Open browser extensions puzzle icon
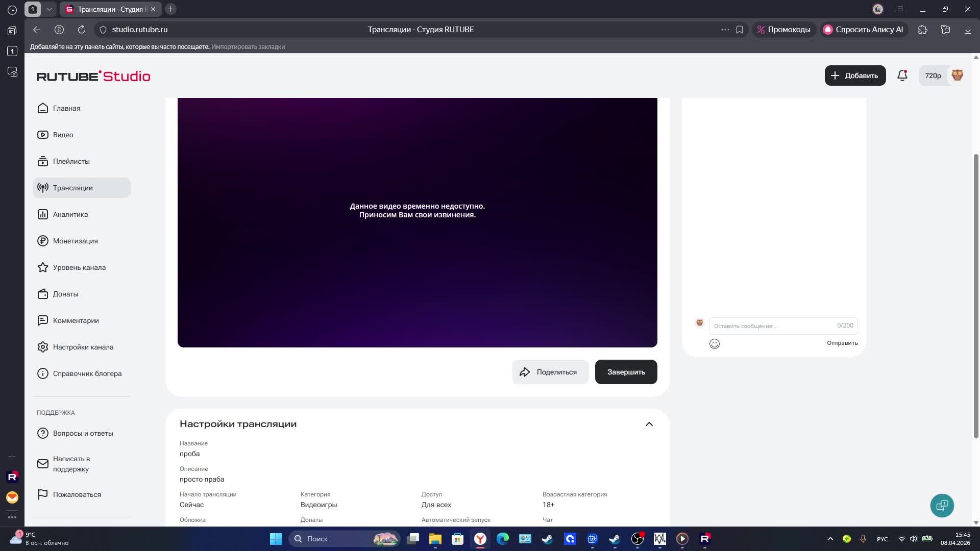The height and width of the screenshot is (551, 980). (922, 30)
